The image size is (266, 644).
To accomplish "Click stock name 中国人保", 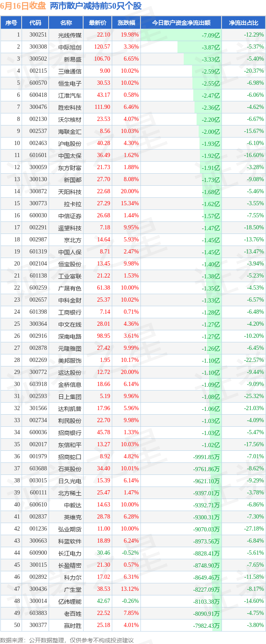I will [70, 252].
